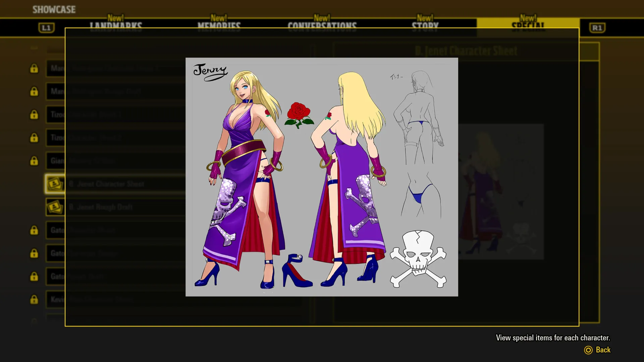Open the B. Jenet Rough Draft card icon
The image size is (644, 362).
click(55, 207)
